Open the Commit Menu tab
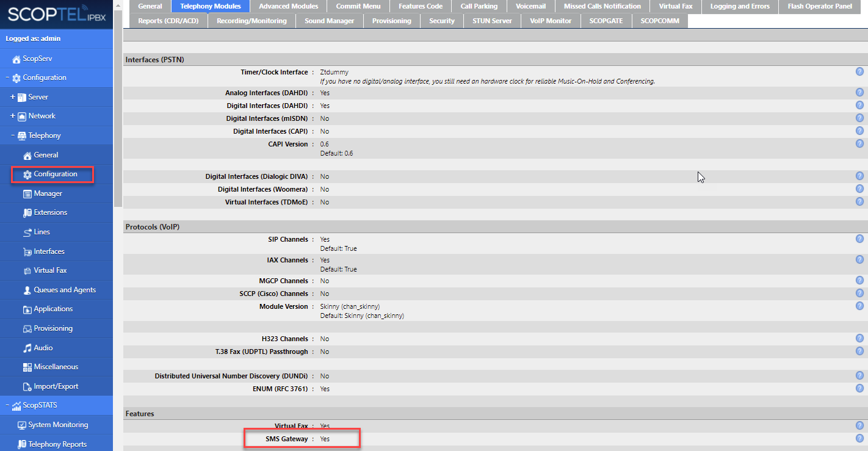 [358, 6]
